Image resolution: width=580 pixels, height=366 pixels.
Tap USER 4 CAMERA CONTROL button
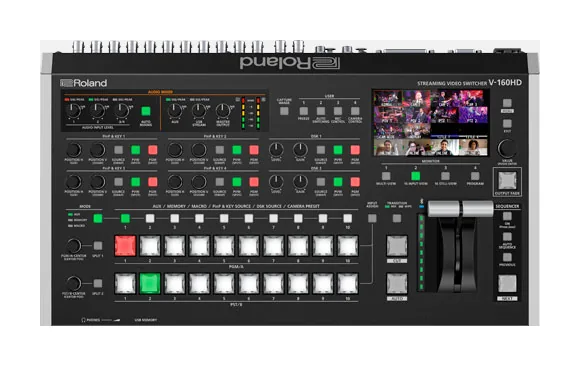point(355,111)
